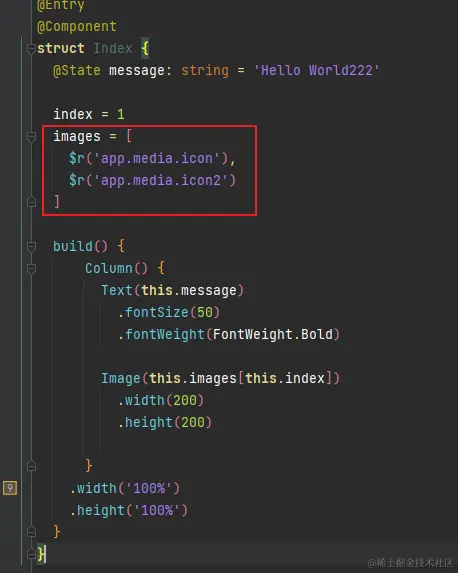
Task: Click the 'string' type annotation
Action: click(x=205, y=71)
